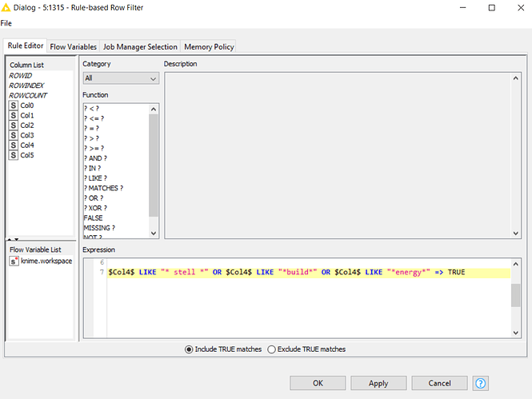The width and height of the screenshot is (532, 399).
Task: Select the '? IN ?' function
Action: [92, 168]
